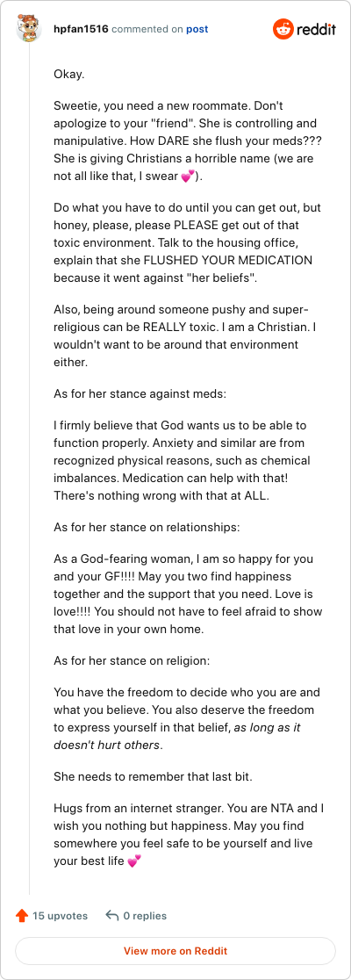Click the reddit wordmark text

coord(317,29)
